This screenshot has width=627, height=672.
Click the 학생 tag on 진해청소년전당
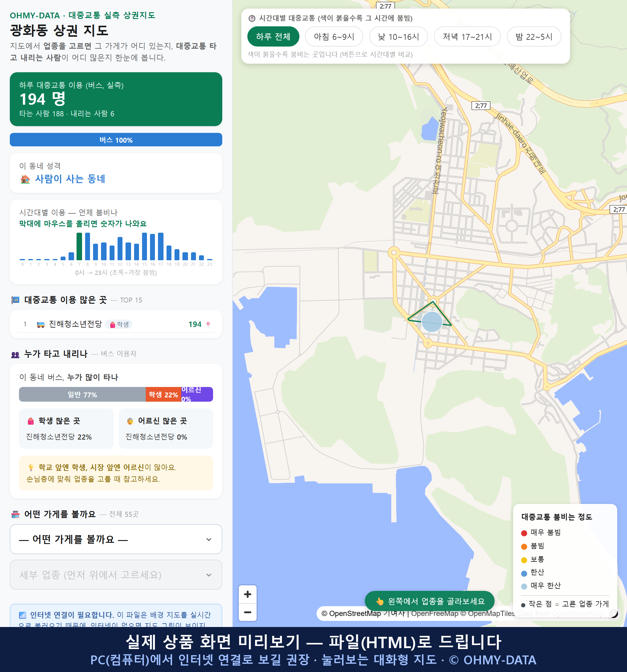(119, 325)
